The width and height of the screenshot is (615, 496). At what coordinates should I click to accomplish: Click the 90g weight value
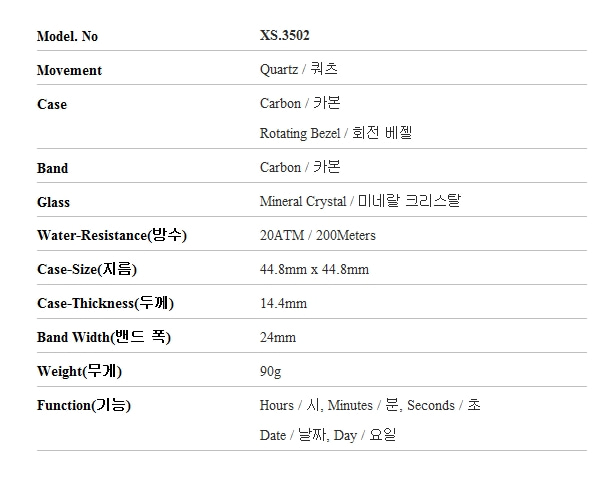[x=270, y=372]
